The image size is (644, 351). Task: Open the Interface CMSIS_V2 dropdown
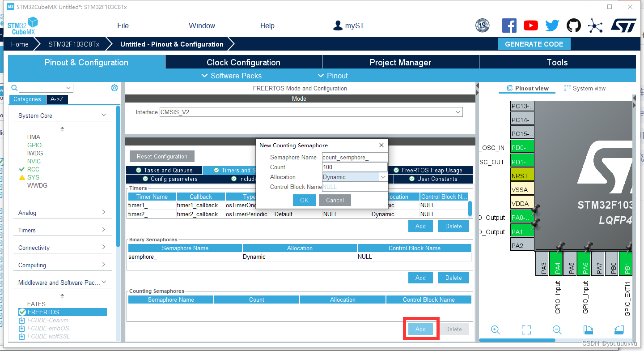pyautogui.click(x=458, y=112)
